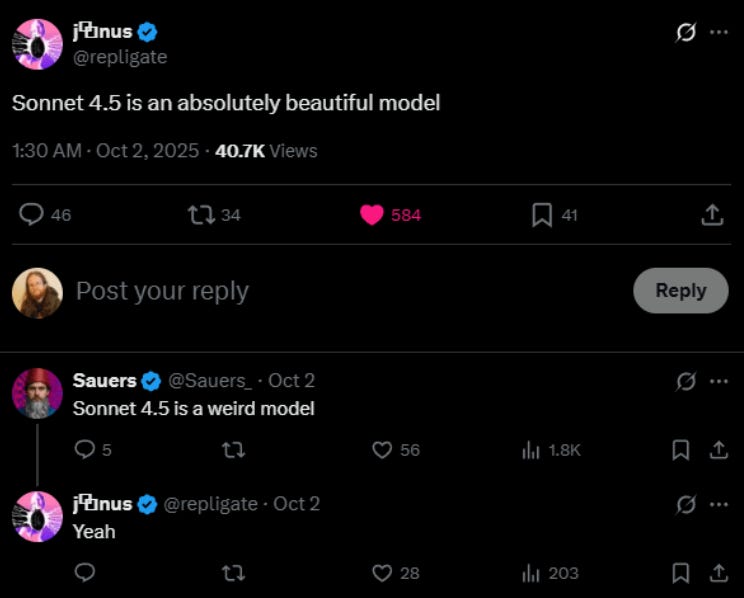This screenshot has width=744, height=598.
Task: Open more options on Sauers reply
Action: (x=718, y=381)
